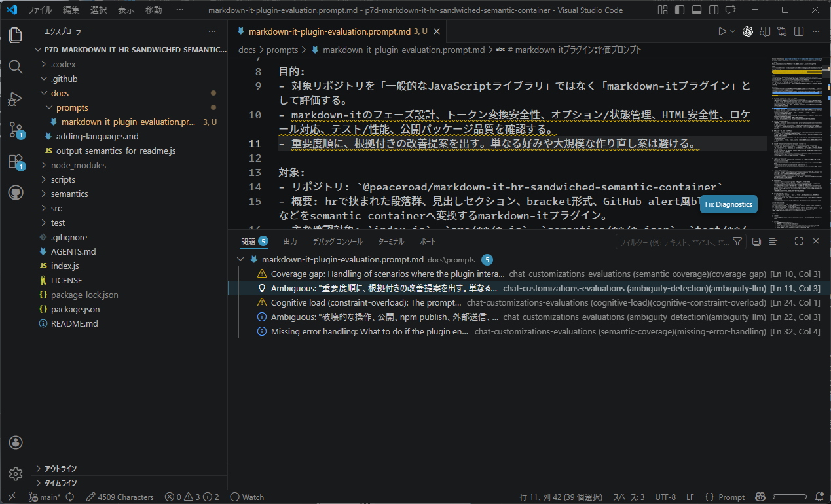Open the 表示 menu
831x504 pixels.
pos(126,10)
